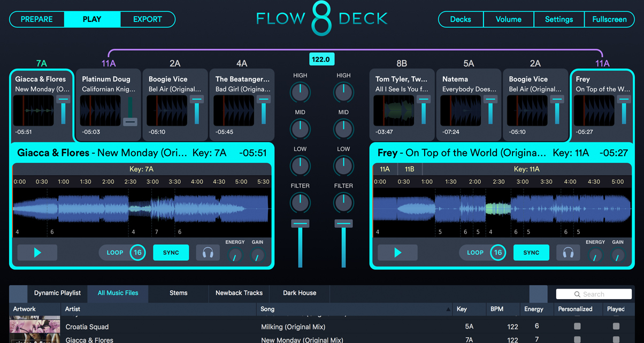Check Personalized box for Croatia Squad
This screenshot has width=644, height=343.
pos(577,326)
